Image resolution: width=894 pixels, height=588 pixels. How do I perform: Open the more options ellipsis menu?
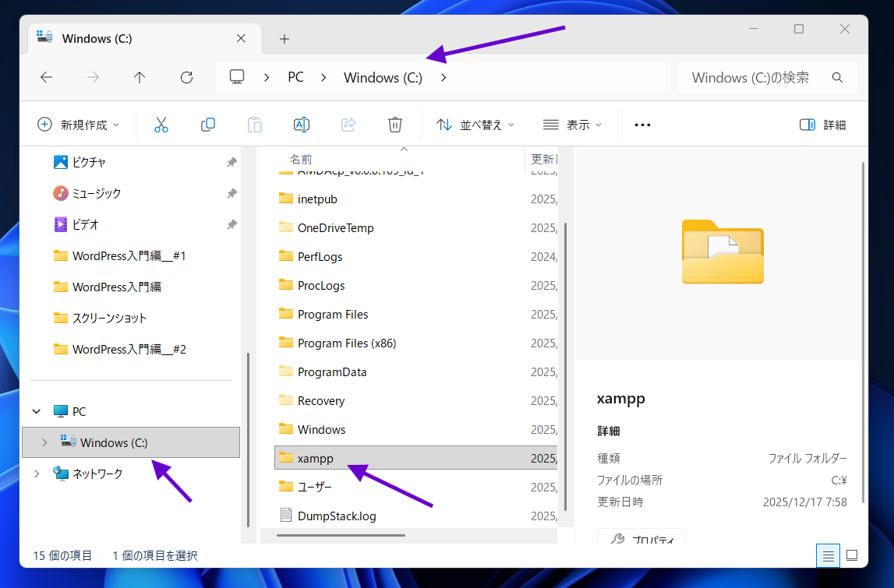[x=642, y=125]
